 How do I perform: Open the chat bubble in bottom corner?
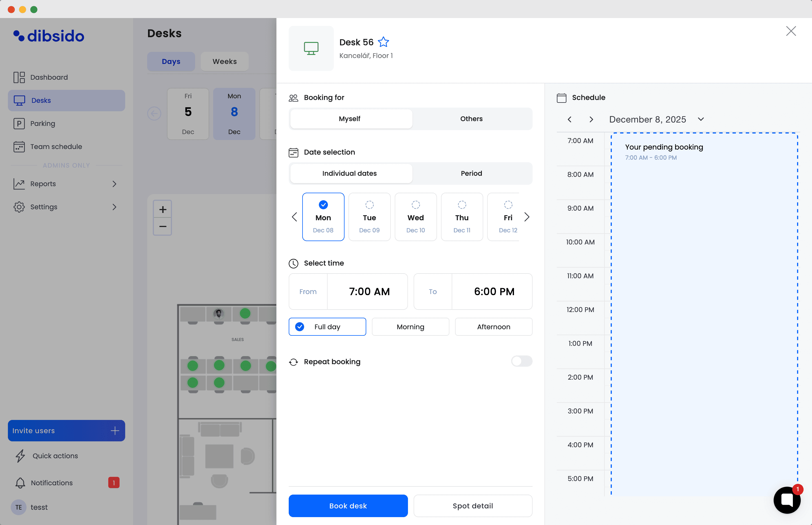787,500
